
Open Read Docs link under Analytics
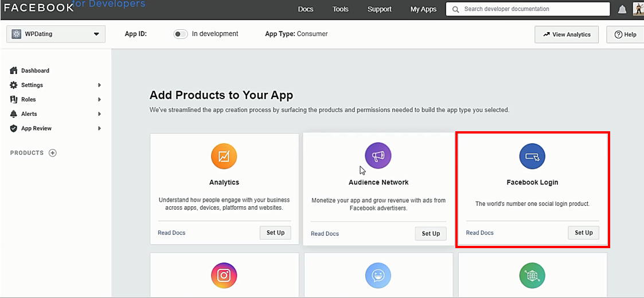tap(171, 233)
